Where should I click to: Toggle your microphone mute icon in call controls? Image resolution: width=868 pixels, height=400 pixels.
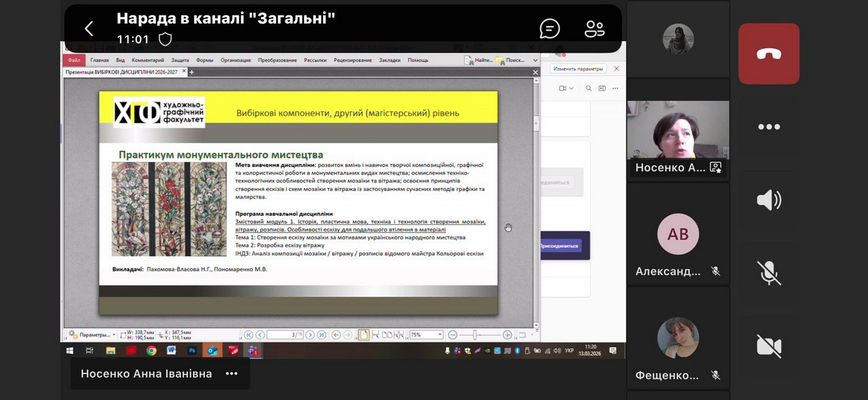(769, 273)
